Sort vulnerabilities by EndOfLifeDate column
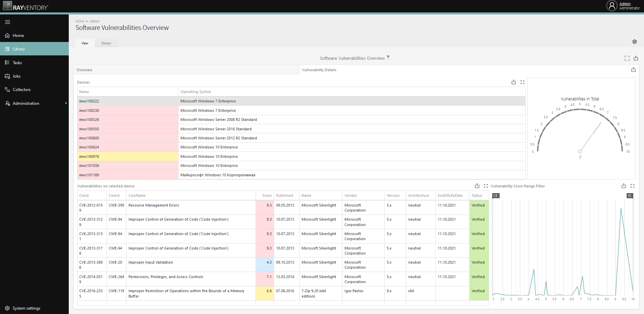 [x=452, y=195]
